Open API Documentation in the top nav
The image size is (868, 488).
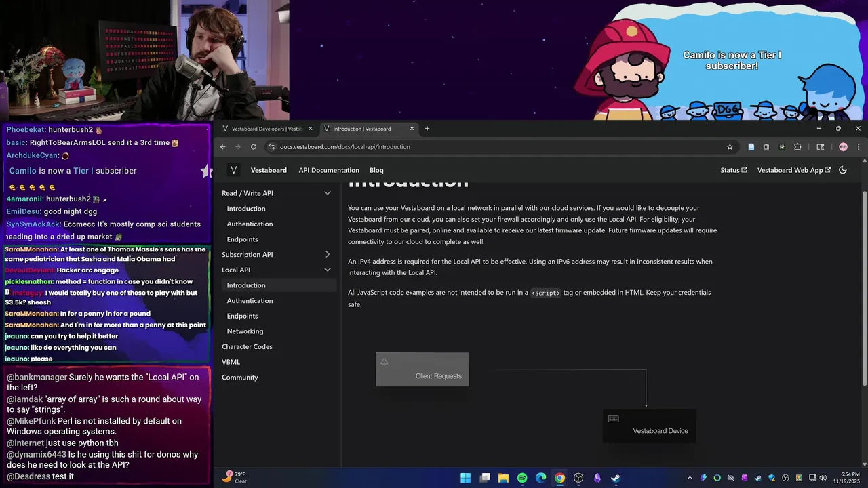tap(329, 170)
